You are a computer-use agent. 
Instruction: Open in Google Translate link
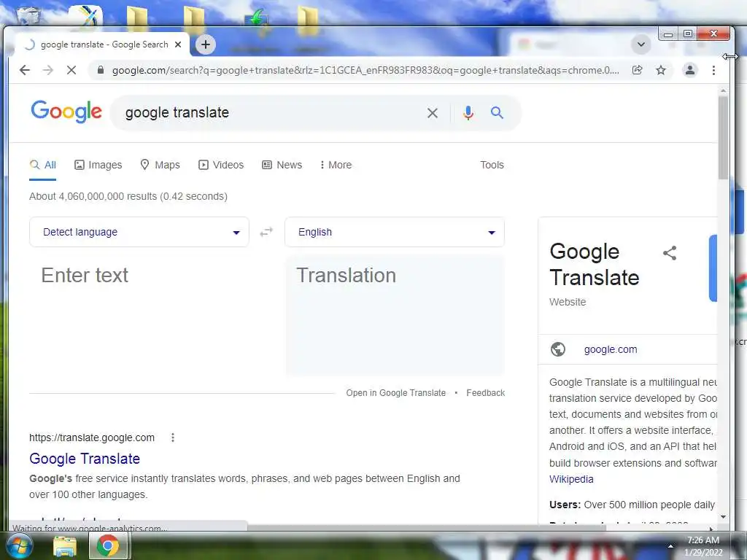[396, 393]
